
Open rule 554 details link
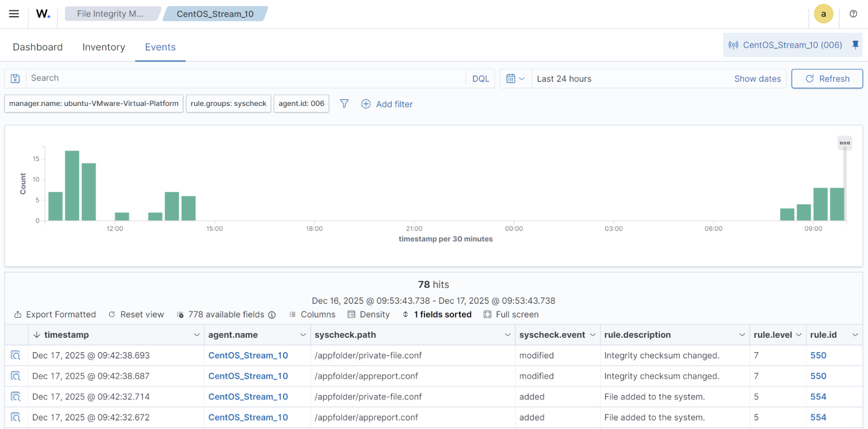[818, 396]
